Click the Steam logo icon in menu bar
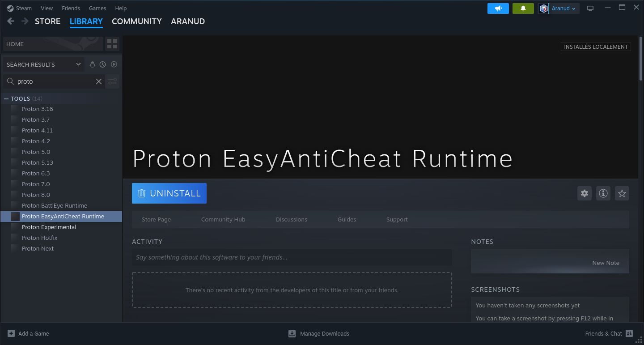 click(x=10, y=8)
